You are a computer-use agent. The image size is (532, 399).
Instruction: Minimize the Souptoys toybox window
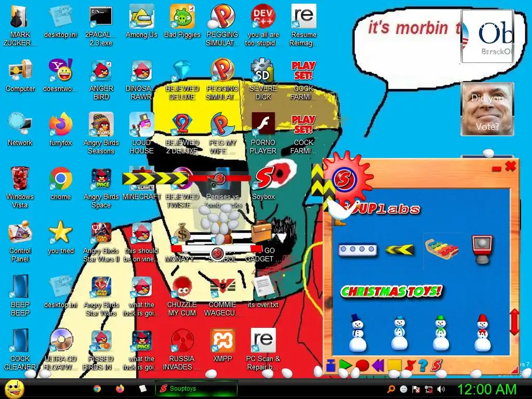496,168
